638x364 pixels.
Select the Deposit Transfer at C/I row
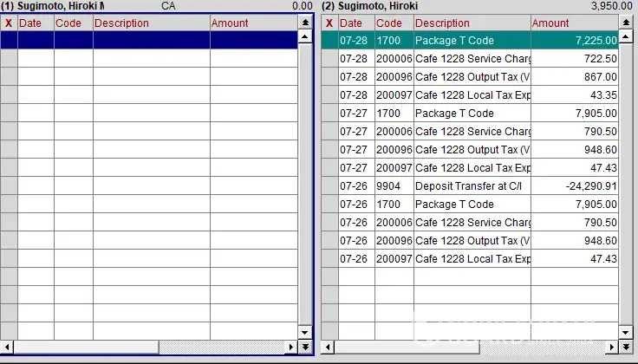click(x=472, y=186)
